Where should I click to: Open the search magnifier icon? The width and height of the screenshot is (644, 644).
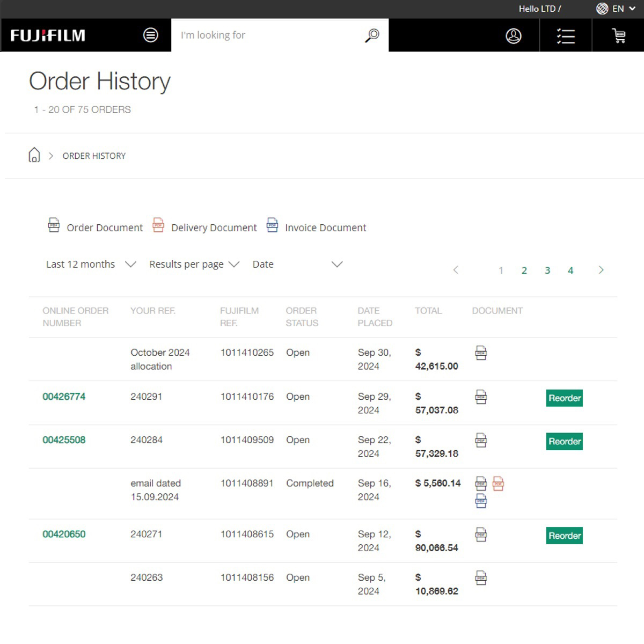pyautogui.click(x=371, y=35)
